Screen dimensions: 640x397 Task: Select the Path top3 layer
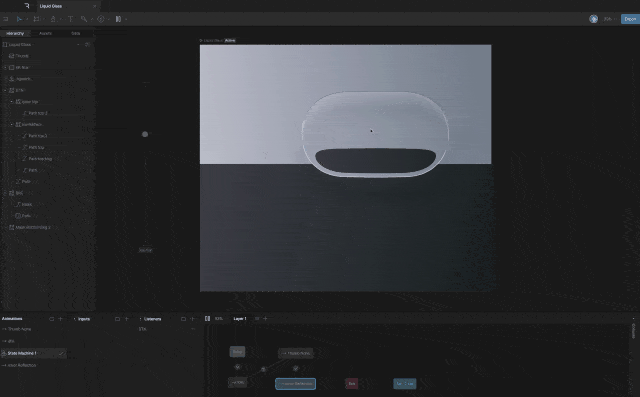coord(38,136)
